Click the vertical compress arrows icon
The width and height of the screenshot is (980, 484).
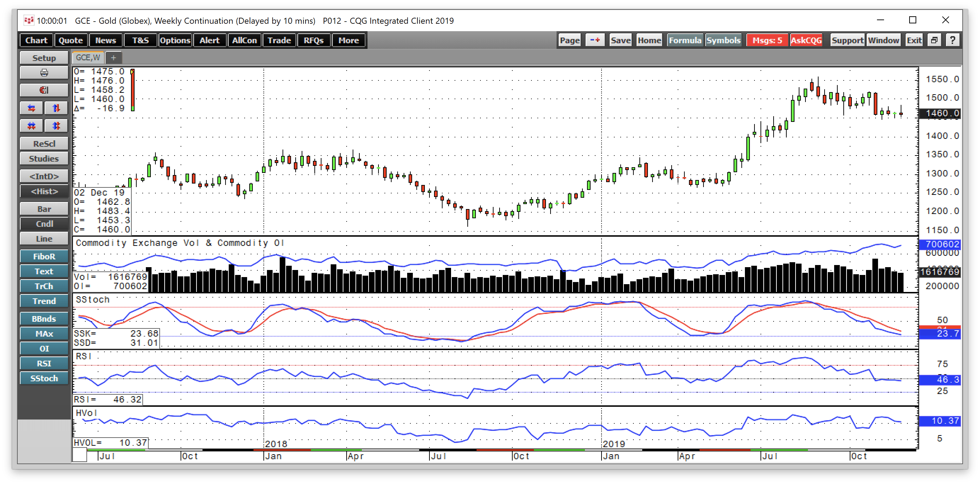[56, 126]
